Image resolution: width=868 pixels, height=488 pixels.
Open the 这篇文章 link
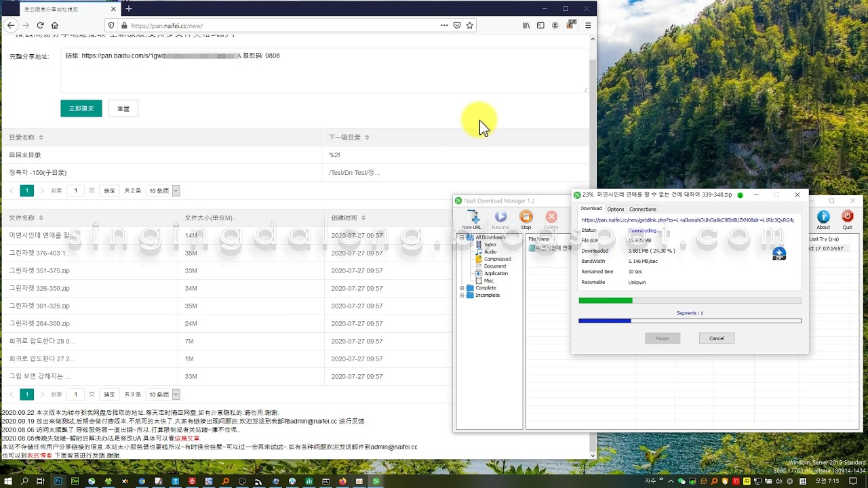(x=186, y=439)
